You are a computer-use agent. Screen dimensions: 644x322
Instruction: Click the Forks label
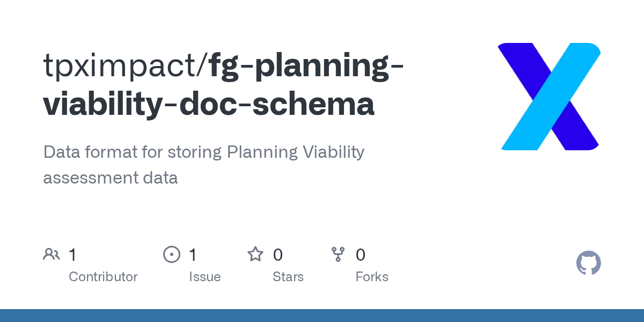(372, 277)
